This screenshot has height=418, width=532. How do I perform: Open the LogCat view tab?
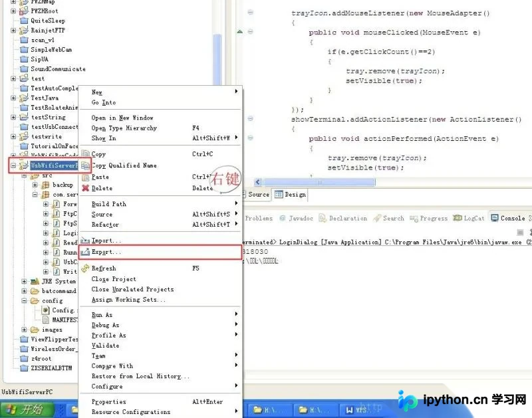pyautogui.click(x=469, y=219)
